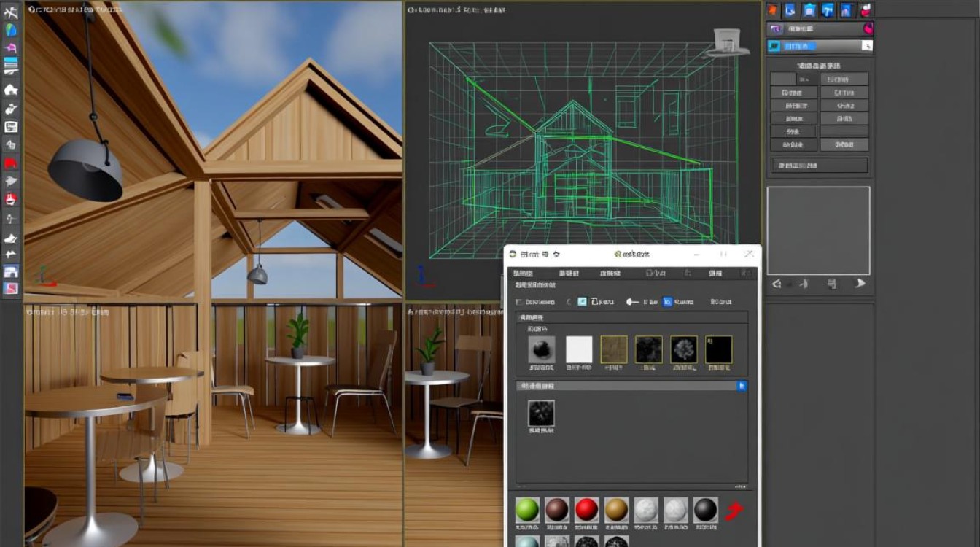This screenshot has width=980, height=547.
Task: Open the blue-highlighted dropdown in right panel
Action: [820, 46]
